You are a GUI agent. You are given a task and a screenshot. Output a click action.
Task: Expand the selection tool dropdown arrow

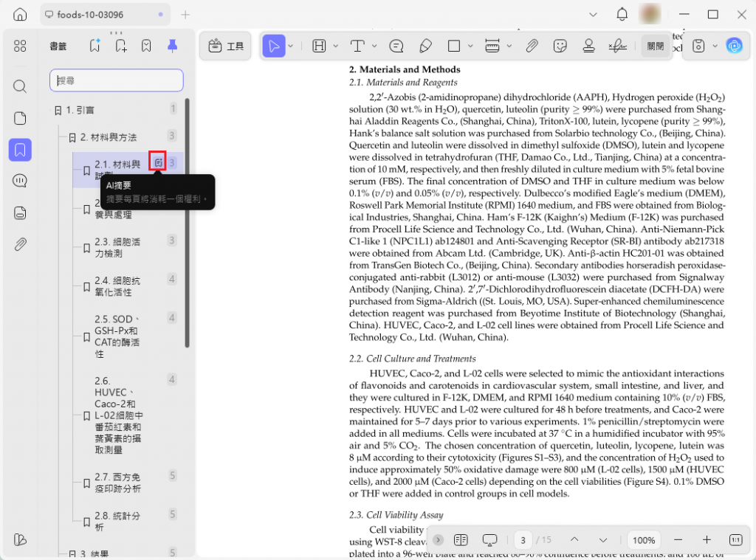(291, 46)
